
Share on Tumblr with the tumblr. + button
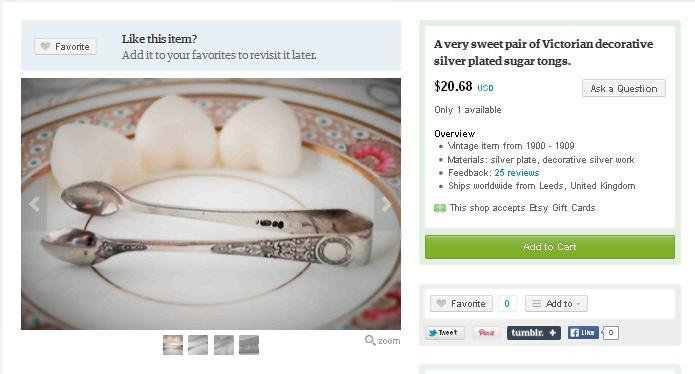tap(534, 333)
